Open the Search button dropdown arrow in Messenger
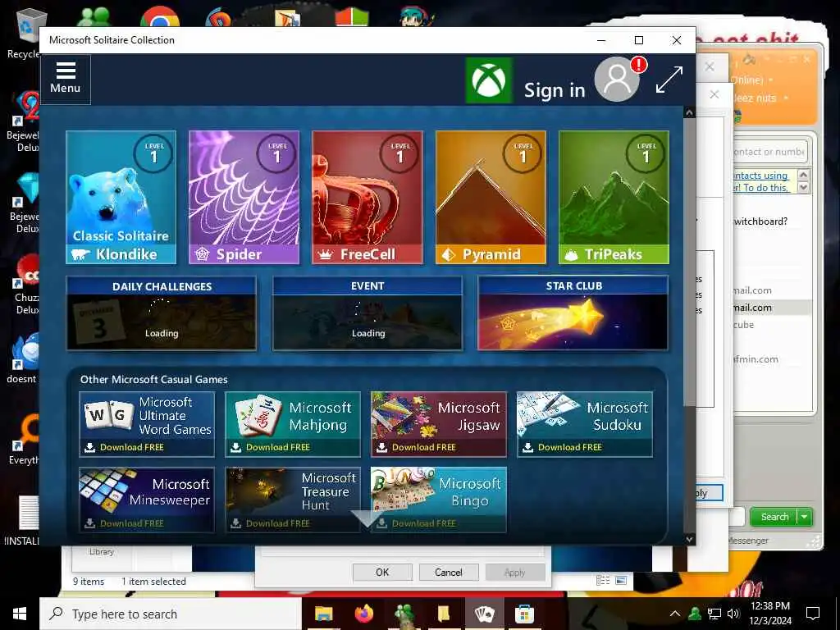Viewport: 840px width, 630px height. click(806, 517)
